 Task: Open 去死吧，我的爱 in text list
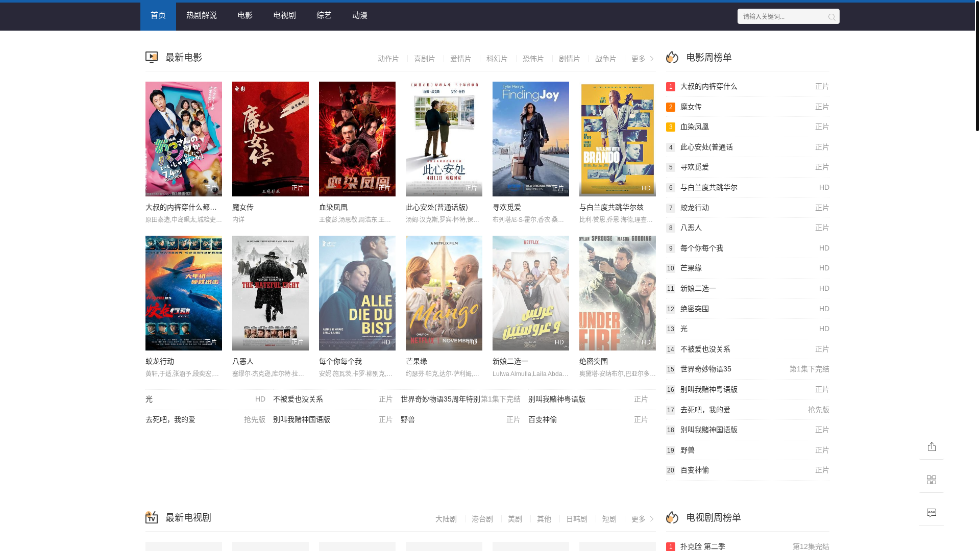(x=170, y=420)
